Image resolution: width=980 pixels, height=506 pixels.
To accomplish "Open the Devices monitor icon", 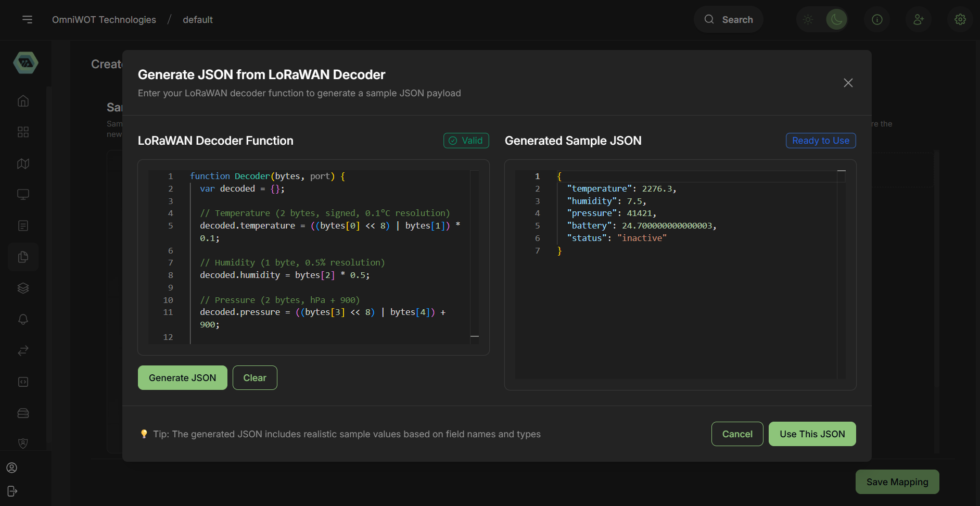I will point(23,194).
